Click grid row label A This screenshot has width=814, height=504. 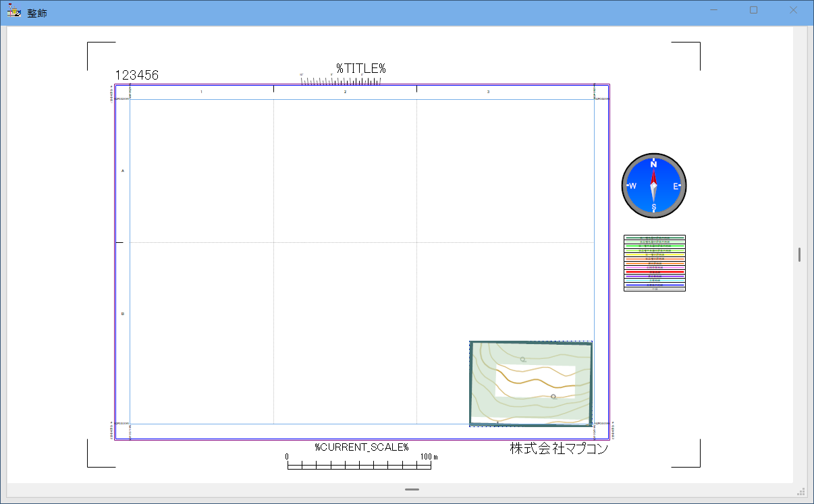click(x=122, y=171)
